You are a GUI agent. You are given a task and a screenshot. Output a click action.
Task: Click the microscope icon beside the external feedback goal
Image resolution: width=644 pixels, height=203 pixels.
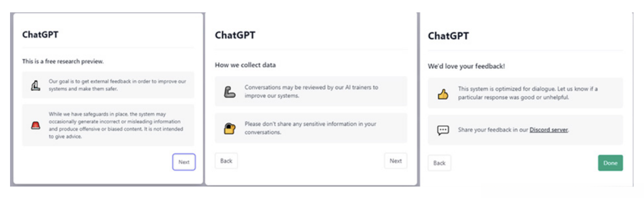coord(36,85)
